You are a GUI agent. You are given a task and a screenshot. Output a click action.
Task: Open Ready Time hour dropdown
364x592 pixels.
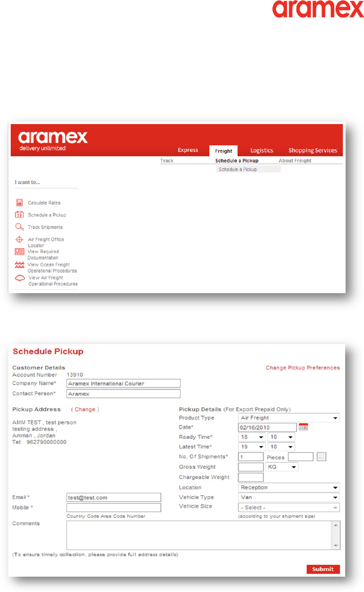252,437
